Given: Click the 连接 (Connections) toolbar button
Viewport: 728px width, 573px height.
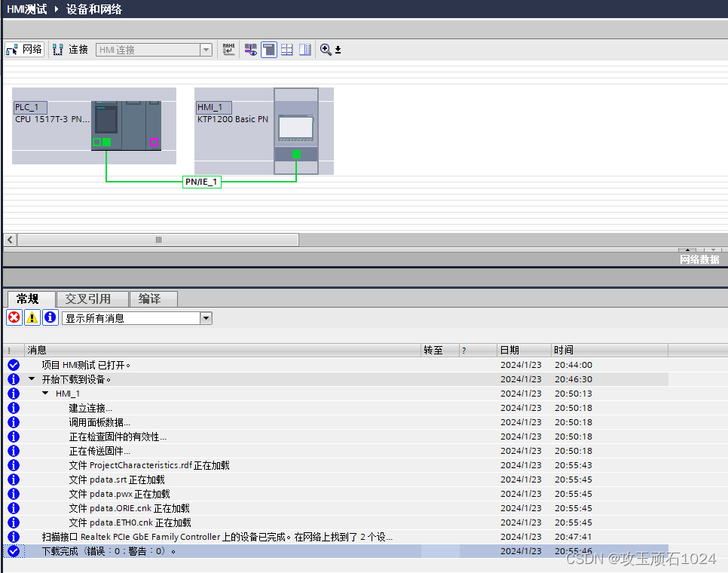Looking at the screenshot, I should point(71,49).
